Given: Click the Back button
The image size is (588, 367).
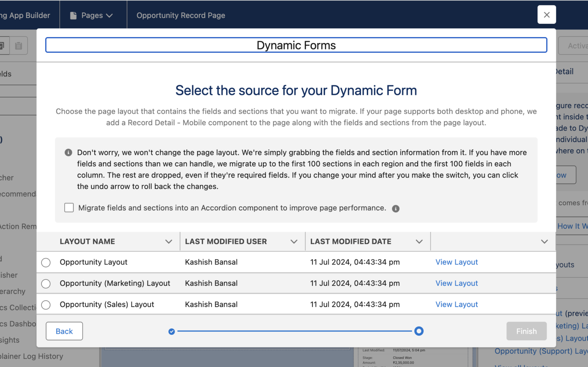Looking at the screenshot, I should pyautogui.click(x=64, y=331).
